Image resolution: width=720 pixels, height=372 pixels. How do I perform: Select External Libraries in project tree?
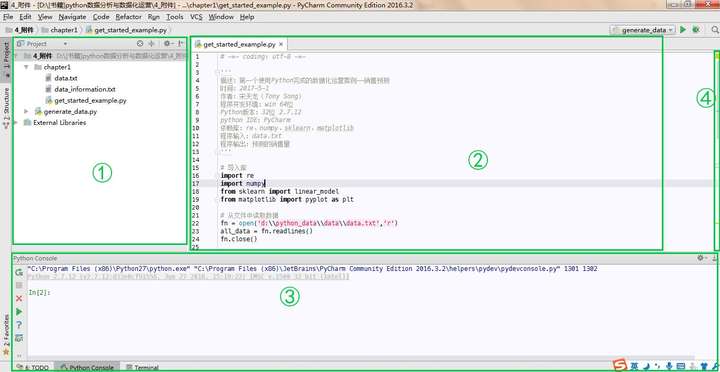[60, 123]
